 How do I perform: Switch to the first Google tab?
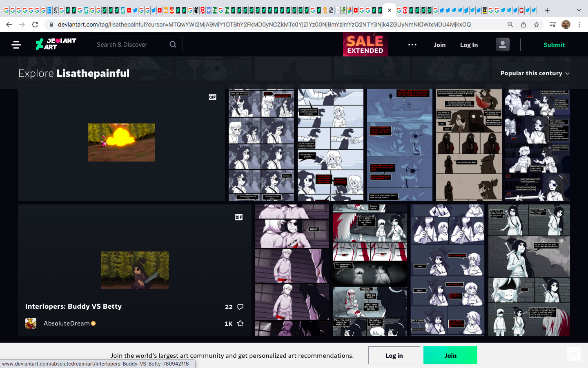(x=7, y=10)
